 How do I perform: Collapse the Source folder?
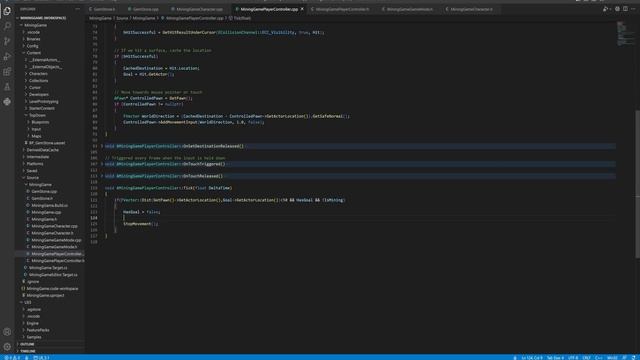pyautogui.click(x=33, y=178)
